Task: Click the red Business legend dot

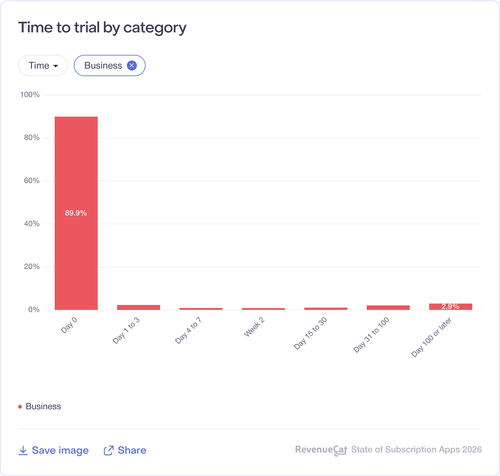Action: (x=20, y=407)
